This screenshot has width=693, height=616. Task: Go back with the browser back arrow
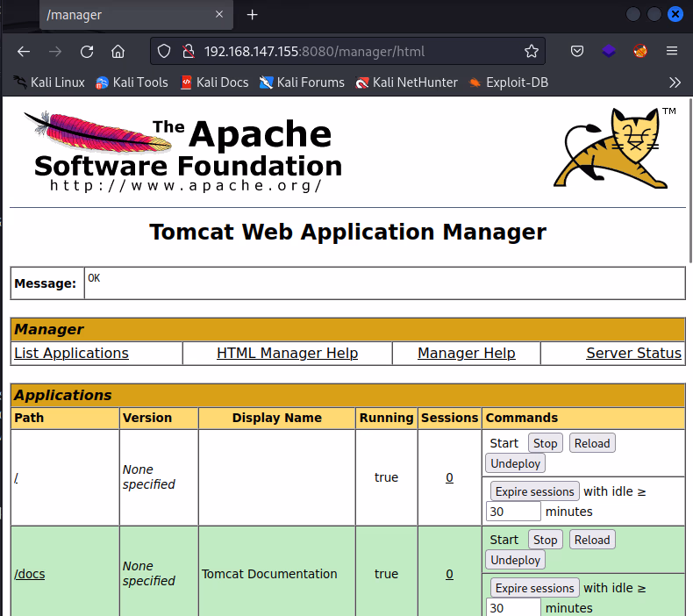coord(24,52)
